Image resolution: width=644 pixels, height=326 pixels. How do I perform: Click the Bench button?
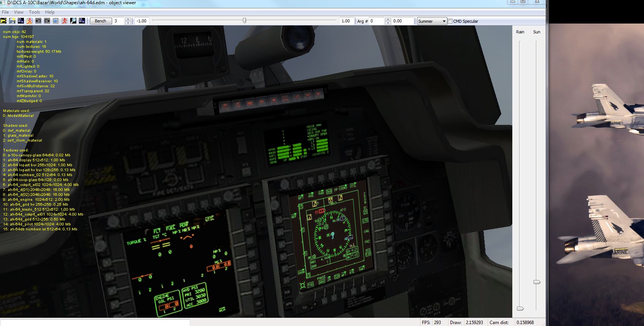101,21
